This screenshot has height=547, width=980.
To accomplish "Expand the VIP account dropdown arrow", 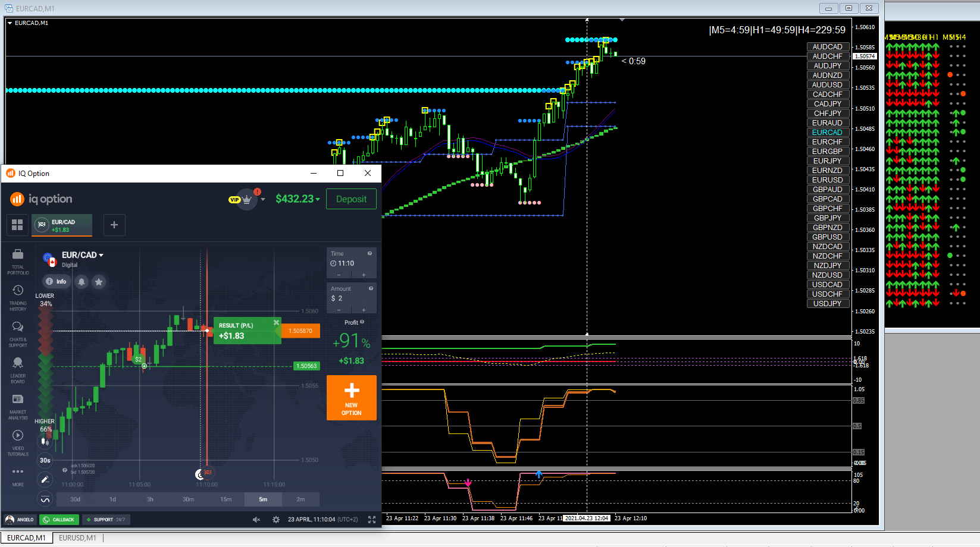I will pos(262,200).
